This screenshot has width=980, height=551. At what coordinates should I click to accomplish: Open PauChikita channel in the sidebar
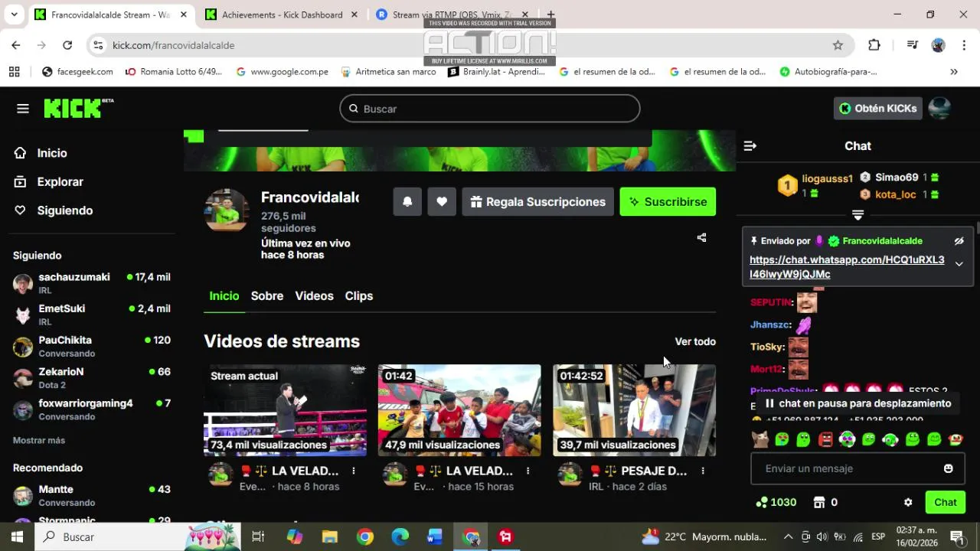click(x=92, y=347)
